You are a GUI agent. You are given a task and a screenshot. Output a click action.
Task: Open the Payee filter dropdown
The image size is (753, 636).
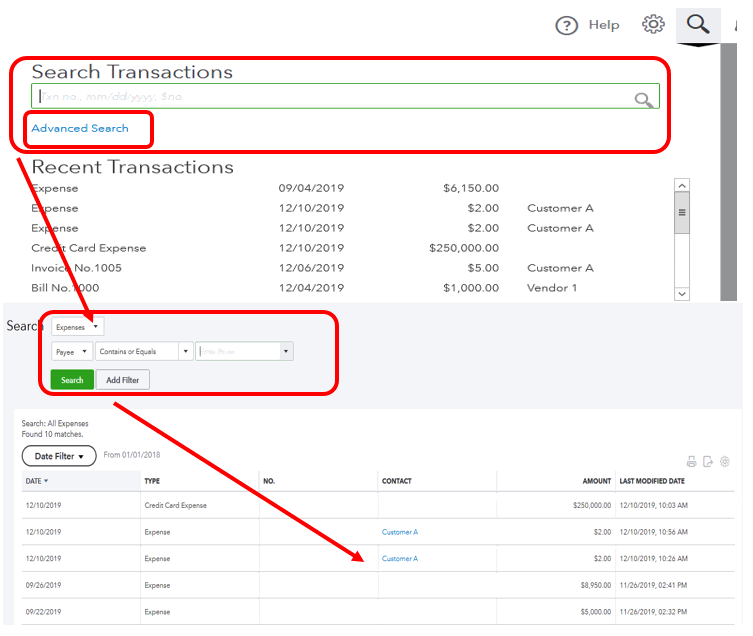pyautogui.click(x=72, y=352)
